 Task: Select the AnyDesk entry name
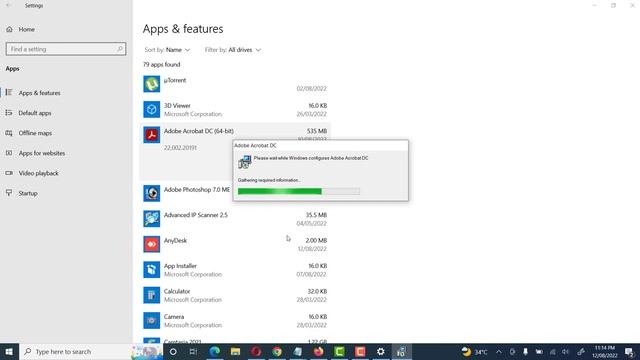[x=175, y=240]
